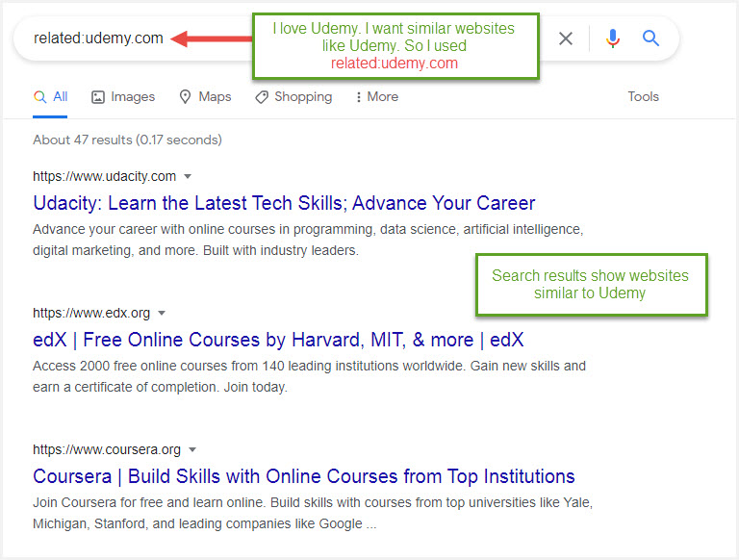Click the https://www.coursera.org URL text
The width and height of the screenshot is (739, 560).
107,449
